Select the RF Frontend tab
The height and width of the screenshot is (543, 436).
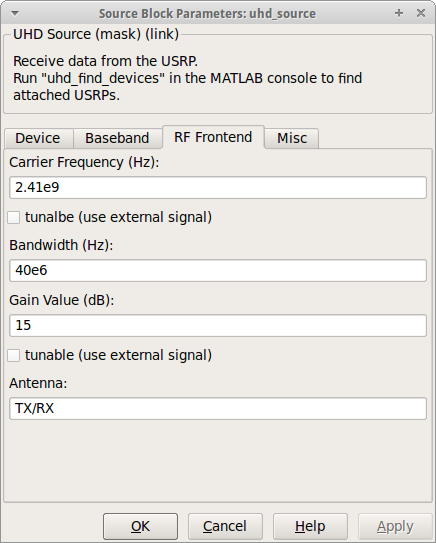pyautogui.click(x=213, y=137)
